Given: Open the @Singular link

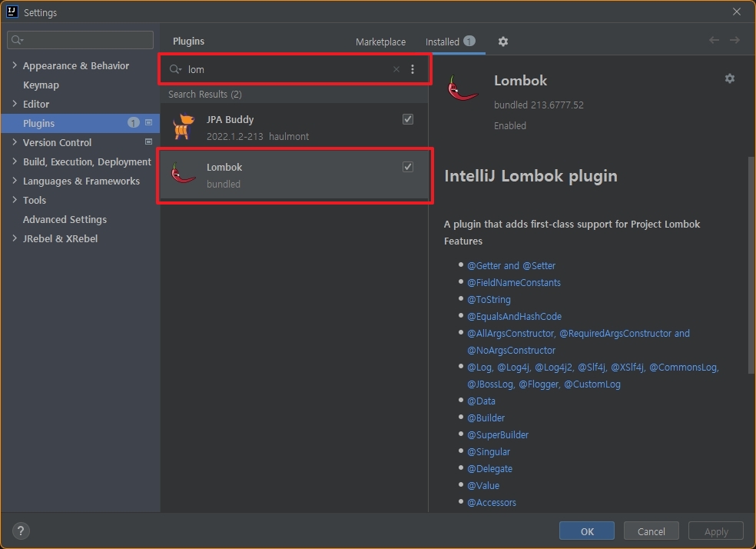Looking at the screenshot, I should (488, 451).
